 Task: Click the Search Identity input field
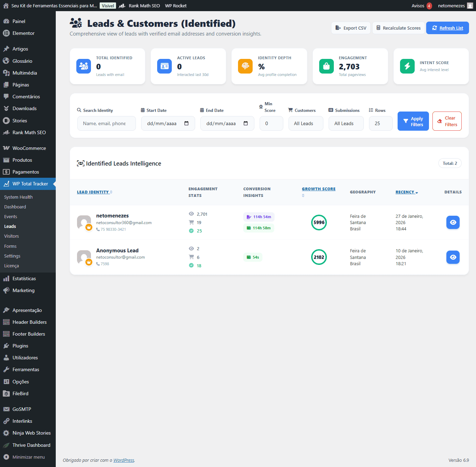tap(106, 123)
